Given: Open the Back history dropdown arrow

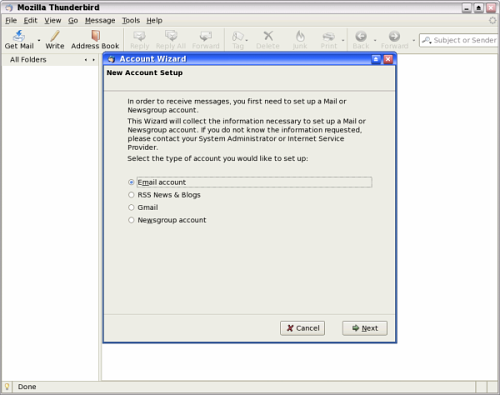Looking at the screenshot, I should click(375, 40).
